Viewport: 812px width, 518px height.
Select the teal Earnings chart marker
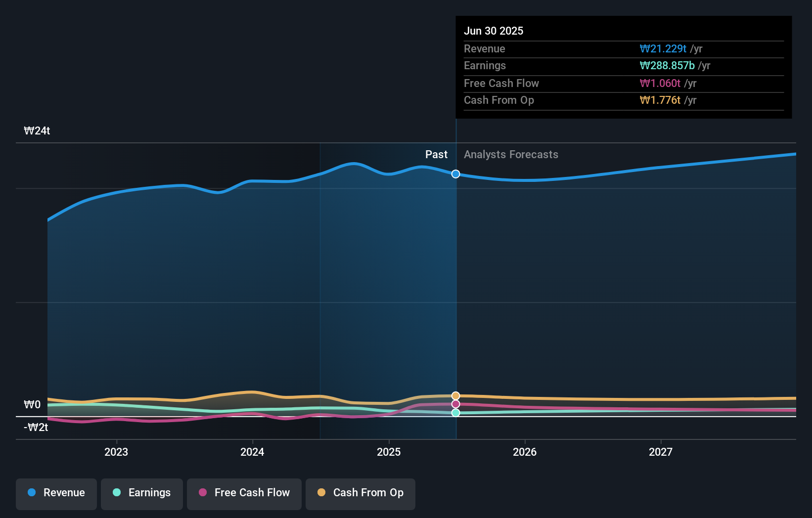click(455, 413)
